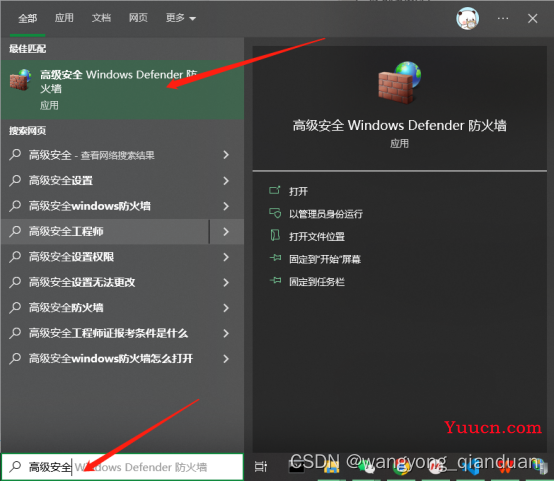Open Google Chrome from the taskbar
The height and width of the screenshot is (482, 554).
pos(401,467)
